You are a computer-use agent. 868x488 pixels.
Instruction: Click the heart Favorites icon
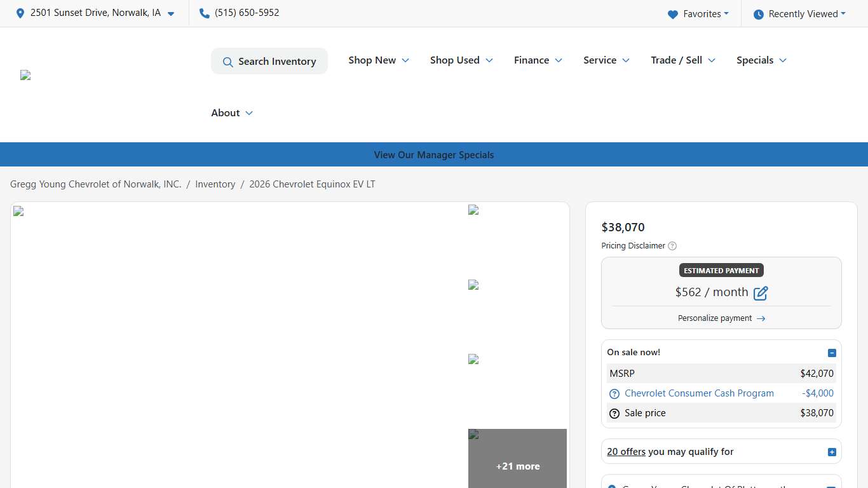[673, 14]
